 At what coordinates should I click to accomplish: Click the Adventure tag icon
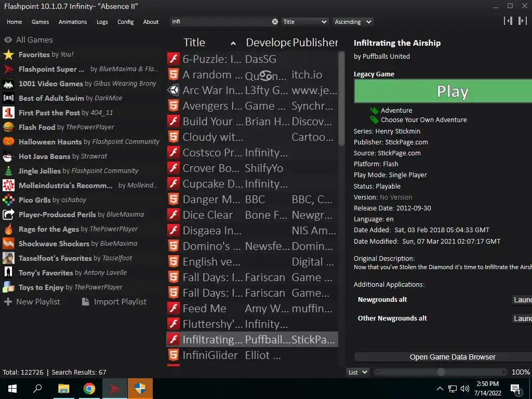[x=374, y=111]
